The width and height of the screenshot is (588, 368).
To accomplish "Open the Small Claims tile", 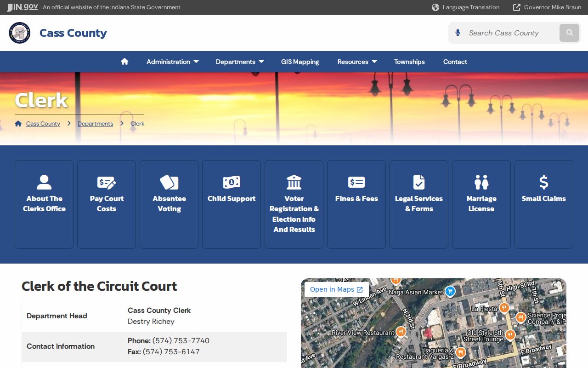I will tap(544, 204).
